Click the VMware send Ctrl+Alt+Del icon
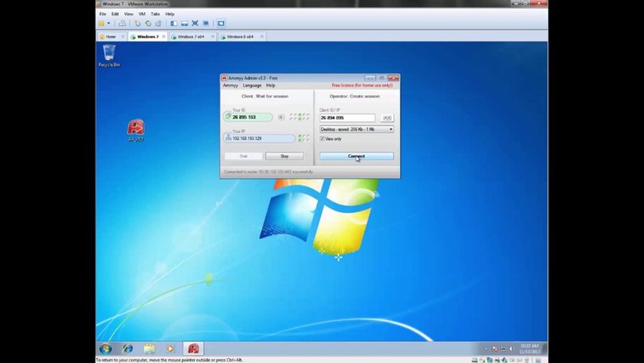The width and height of the screenshot is (644, 363). pos(122,23)
